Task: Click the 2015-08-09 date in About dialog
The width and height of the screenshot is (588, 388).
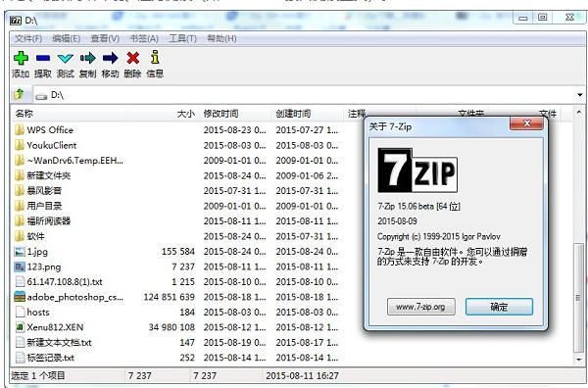Action: tap(397, 221)
